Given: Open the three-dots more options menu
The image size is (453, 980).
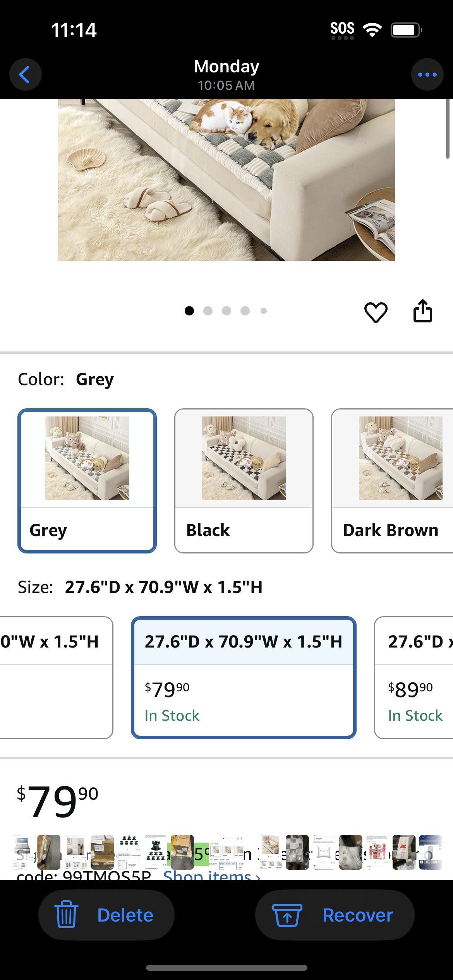Looking at the screenshot, I should tap(427, 74).
